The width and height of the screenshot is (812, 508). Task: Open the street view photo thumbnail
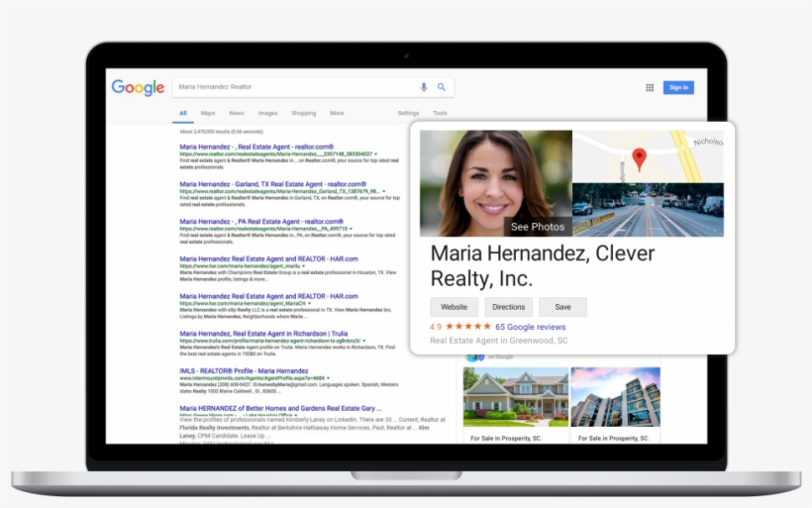[x=648, y=210]
